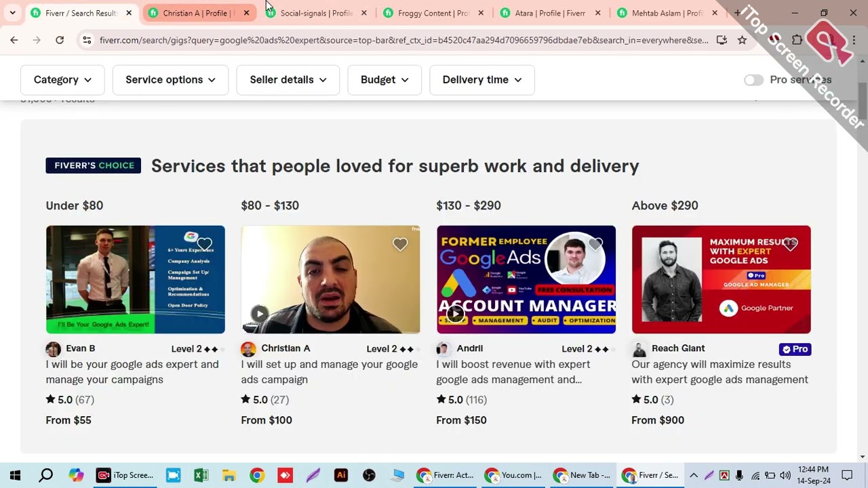Image resolution: width=868 pixels, height=488 pixels.
Task: Launch Copilot from the taskbar
Action: 76,475
